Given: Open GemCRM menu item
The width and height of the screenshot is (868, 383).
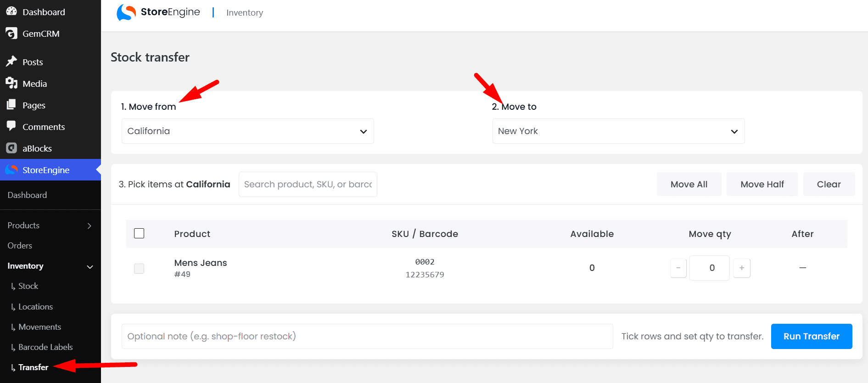Looking at the screenshot, I should 41,34.
